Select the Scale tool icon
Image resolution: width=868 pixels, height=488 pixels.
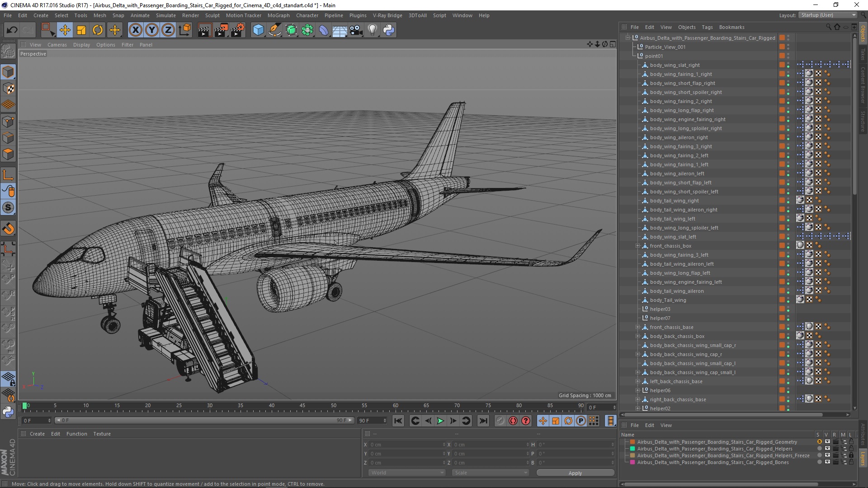[81, 30]
